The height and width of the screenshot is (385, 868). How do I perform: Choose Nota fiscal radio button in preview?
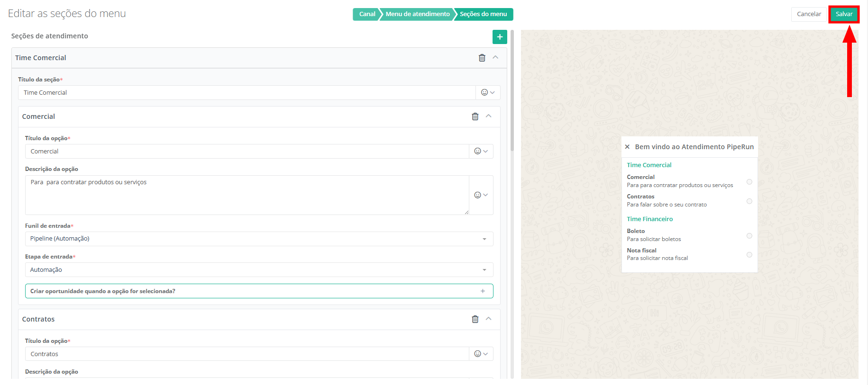(749, 255)
